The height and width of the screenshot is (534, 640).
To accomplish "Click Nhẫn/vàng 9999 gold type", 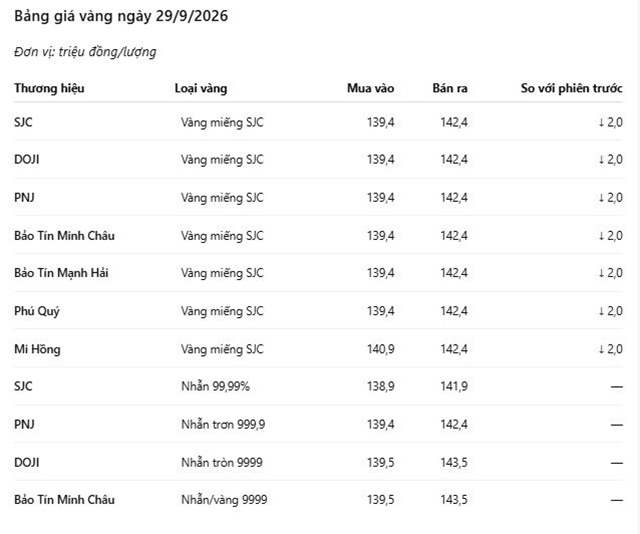I will pyautogui.click(x=224, y=500).
